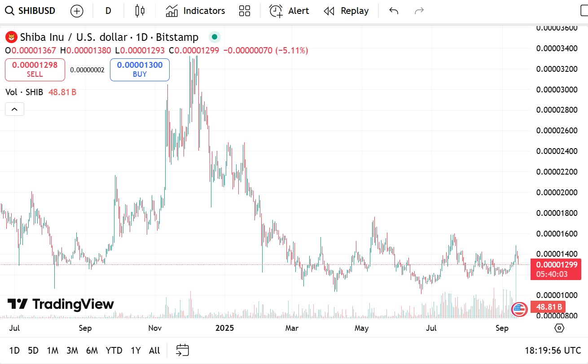Create an Alert from the toolbar
Screen dimensions: 588x364
coord(289,11)
